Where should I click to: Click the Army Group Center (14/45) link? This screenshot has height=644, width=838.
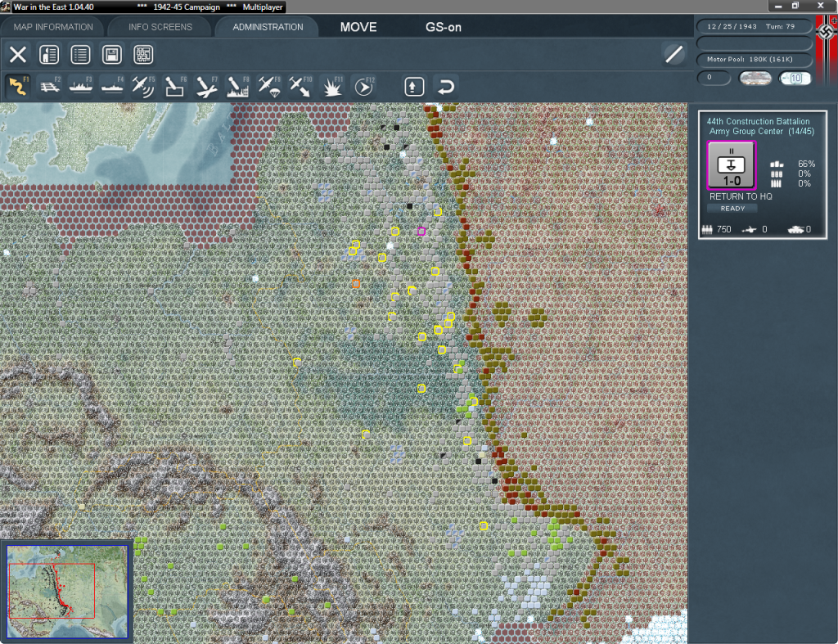click(x=761, y=132)
